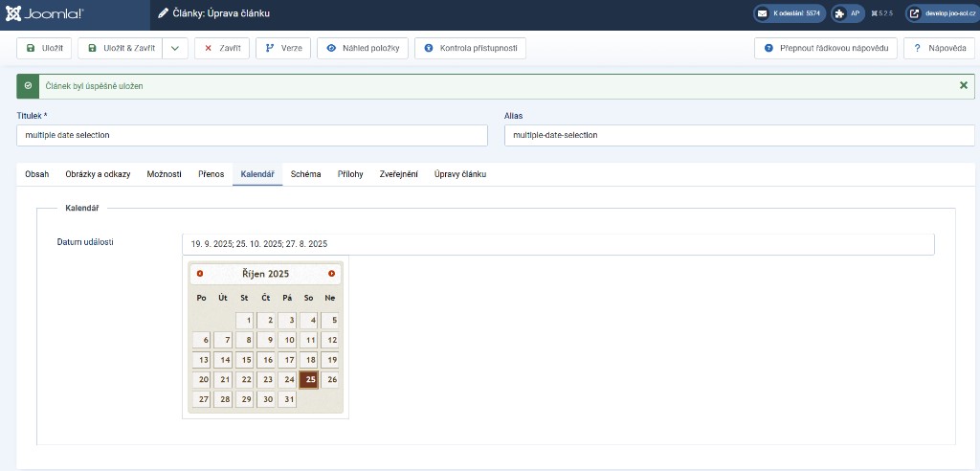
Task: Expand the Uložit & Zavřít dropdown arrow
Action: pos(174,49)
